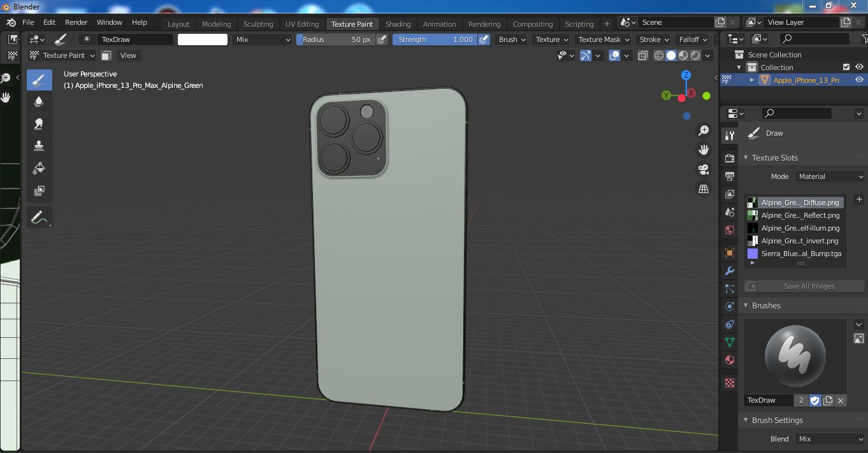The width and height of the screenshot is (868, 453).
Task: Open the Render properties tab
Action: [730, 158]
